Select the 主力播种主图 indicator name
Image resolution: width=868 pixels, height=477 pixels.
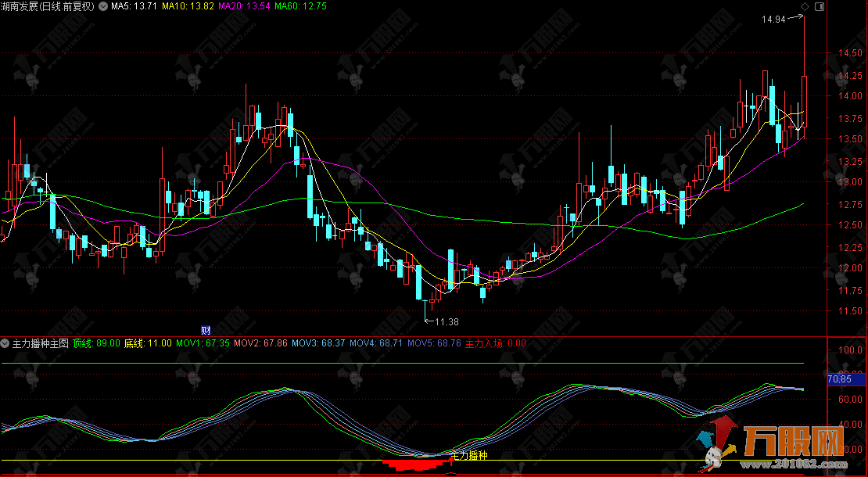41,343
